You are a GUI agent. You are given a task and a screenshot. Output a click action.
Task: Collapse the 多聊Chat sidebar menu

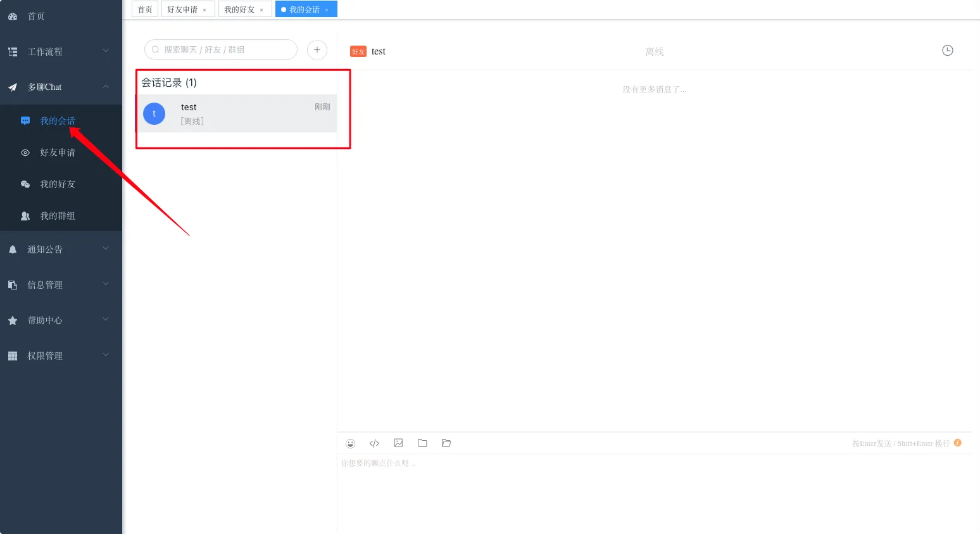(x=61, y=87)
